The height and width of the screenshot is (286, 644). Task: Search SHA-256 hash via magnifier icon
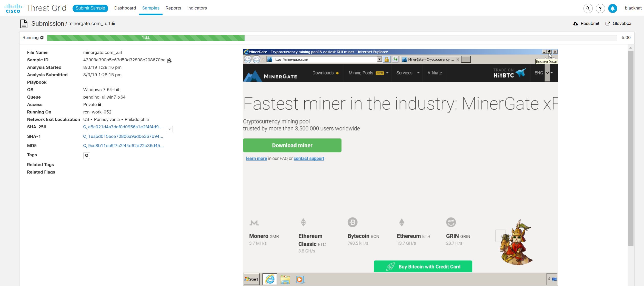(x=85, y=127)
